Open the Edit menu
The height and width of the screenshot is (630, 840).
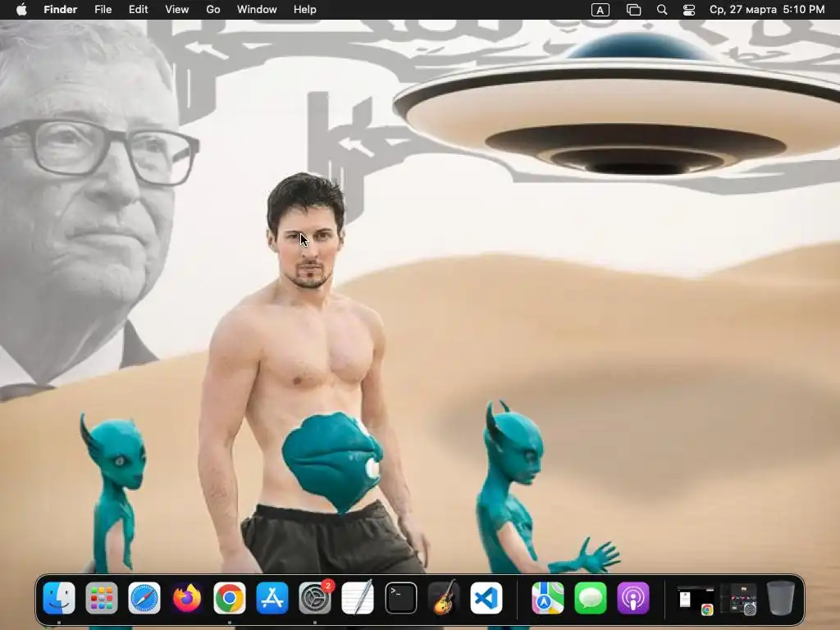[x=138, y=10]
